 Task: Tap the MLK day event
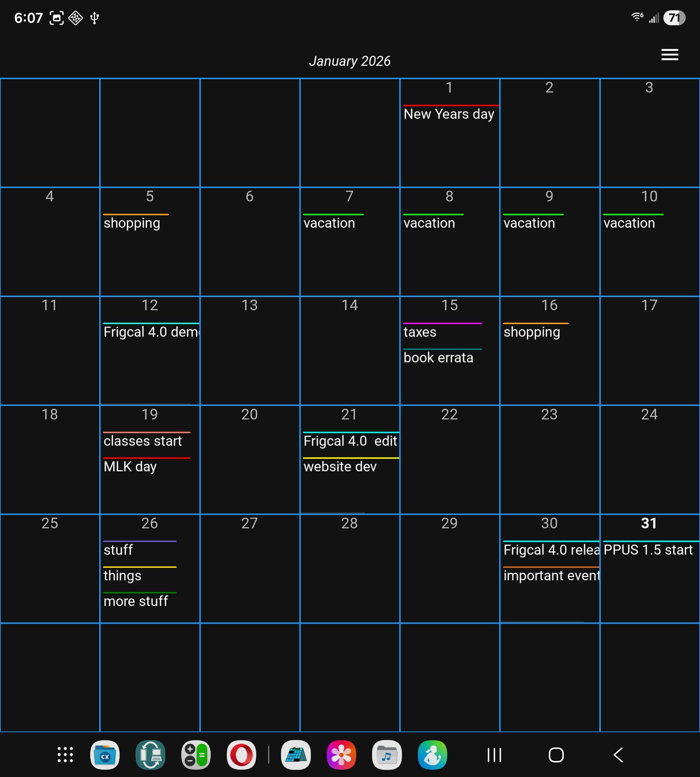pos(130,466)
